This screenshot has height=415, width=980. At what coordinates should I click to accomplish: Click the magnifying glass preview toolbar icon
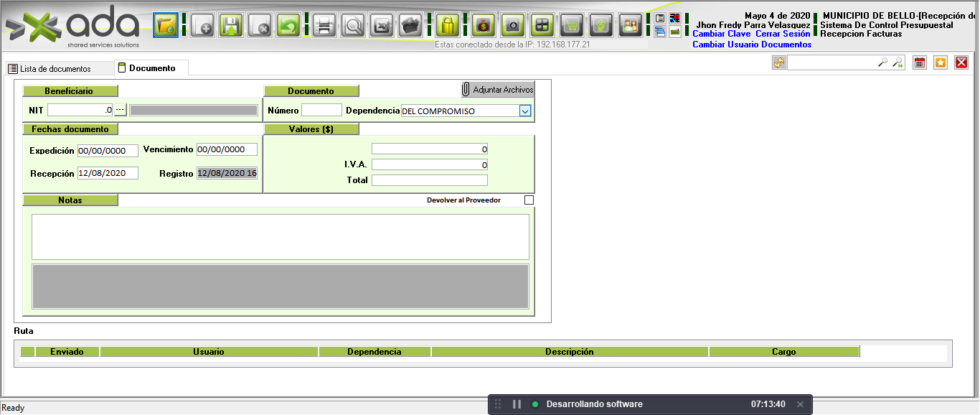(x=353, y=26)
